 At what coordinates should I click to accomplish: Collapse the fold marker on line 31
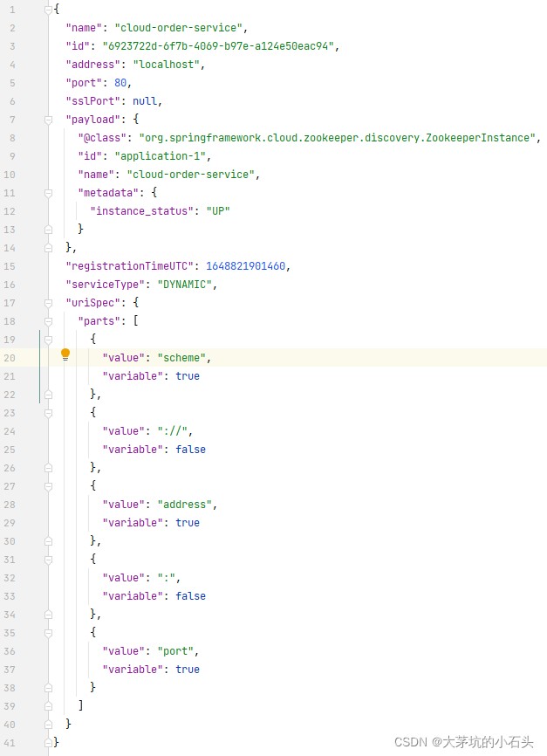coord(48,560)
